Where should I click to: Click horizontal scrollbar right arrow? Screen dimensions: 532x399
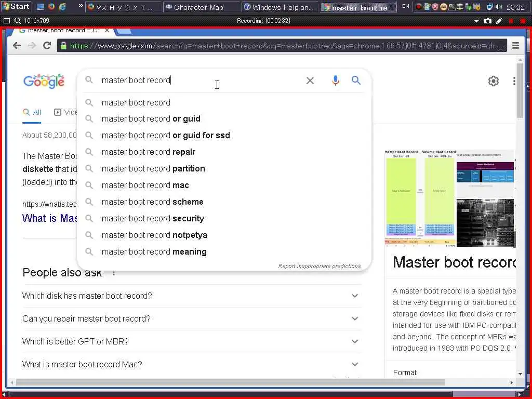click(x=512, y=383)
